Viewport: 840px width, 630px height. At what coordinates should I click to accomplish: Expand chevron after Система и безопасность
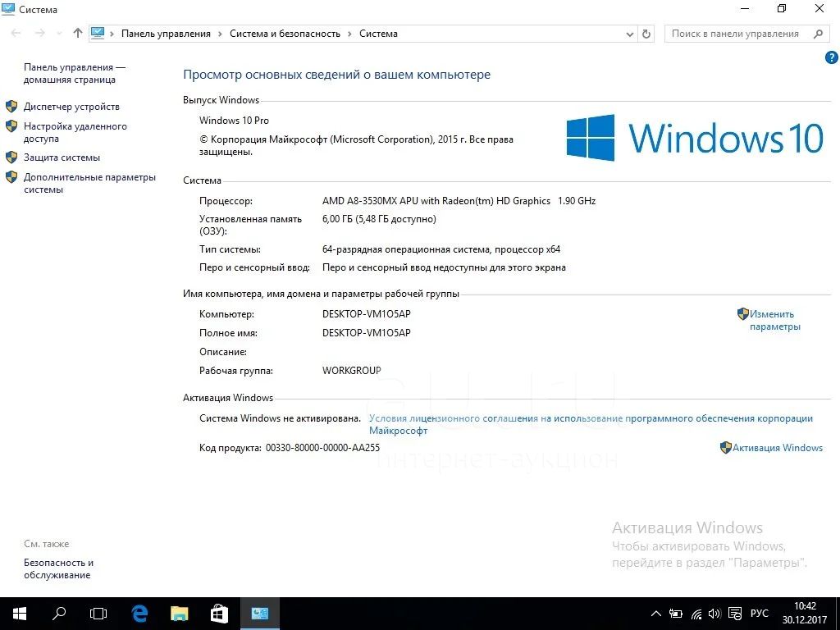pyautogui.click(x=349, y=34)
